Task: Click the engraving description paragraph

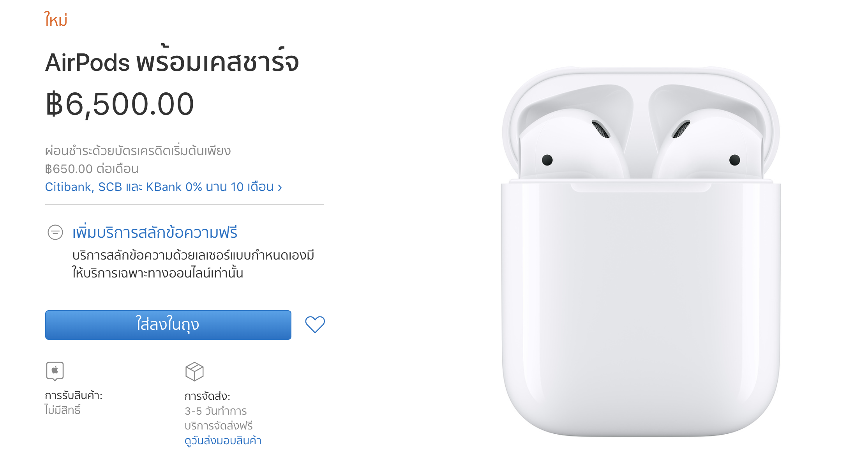Action: point(193,264)
